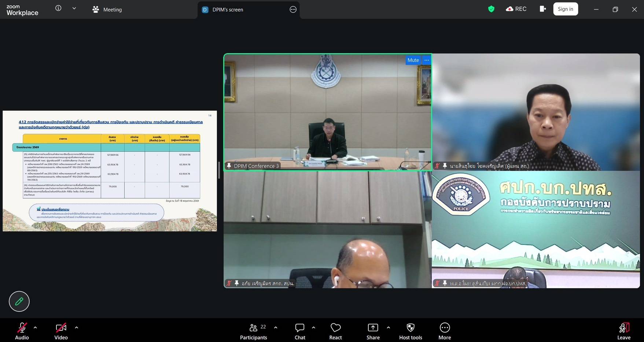Click the divider handle beside shared screen
Viewport: 644px width, 342px height.
pyautogui.click(x=219, y=170)
